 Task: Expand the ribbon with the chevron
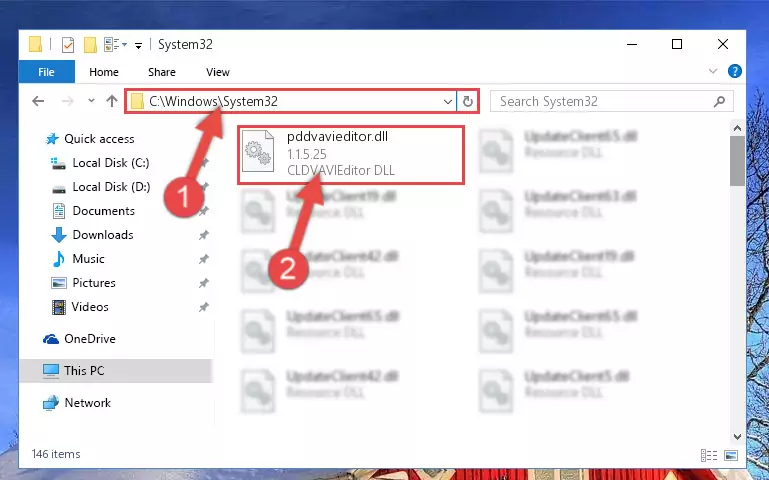pyautogui.click(x=713, y=72)
